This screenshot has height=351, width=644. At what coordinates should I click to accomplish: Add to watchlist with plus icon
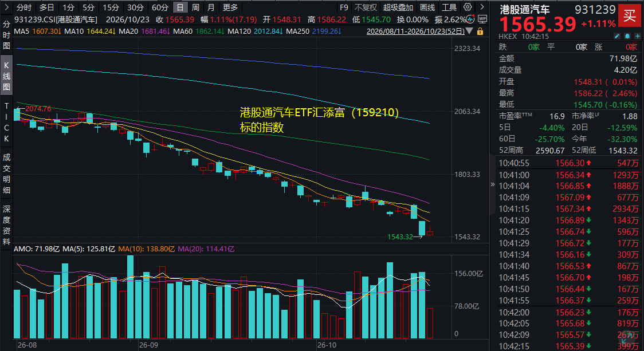click(x=638, y=36)
